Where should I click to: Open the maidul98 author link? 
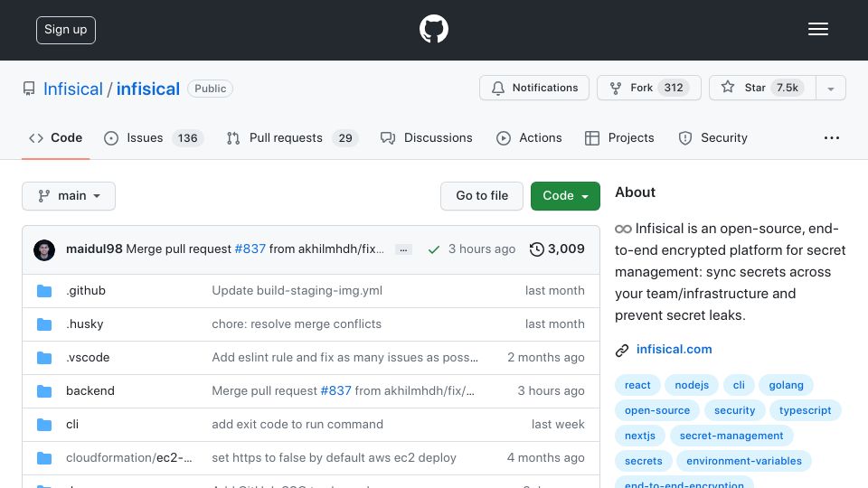94,249
